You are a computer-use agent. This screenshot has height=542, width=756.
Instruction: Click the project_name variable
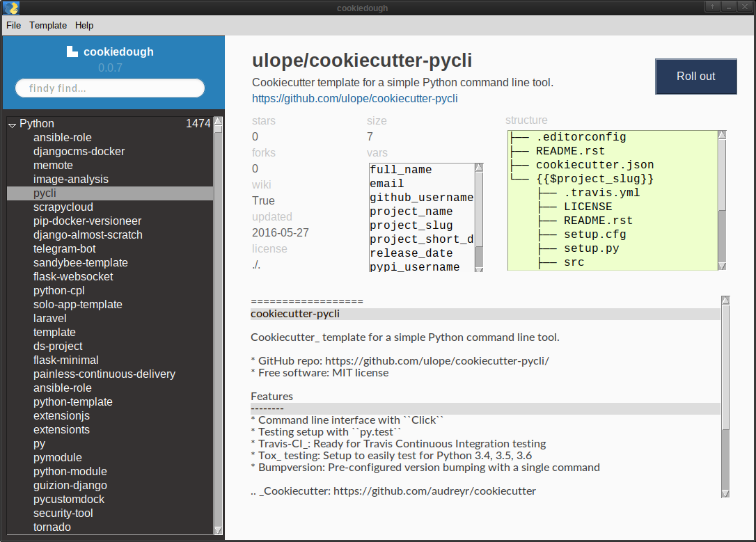pos(411,212)
